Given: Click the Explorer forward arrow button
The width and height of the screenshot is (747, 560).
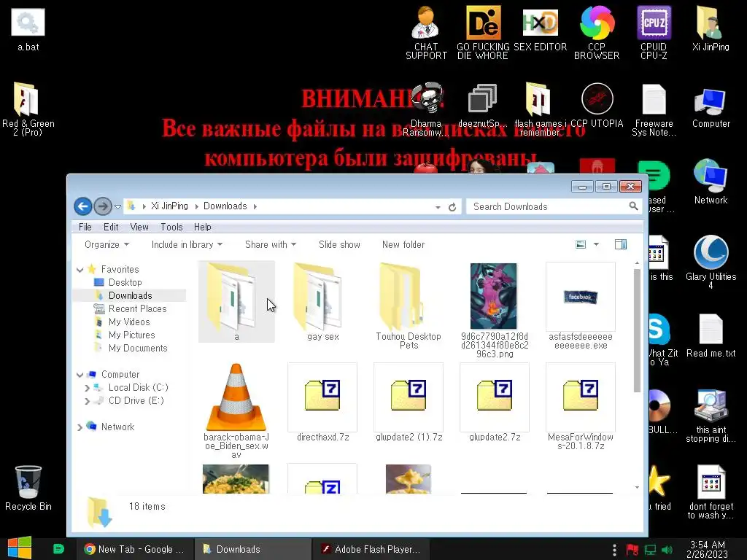Looking at the screenshot, I should (x=102, y=206).
